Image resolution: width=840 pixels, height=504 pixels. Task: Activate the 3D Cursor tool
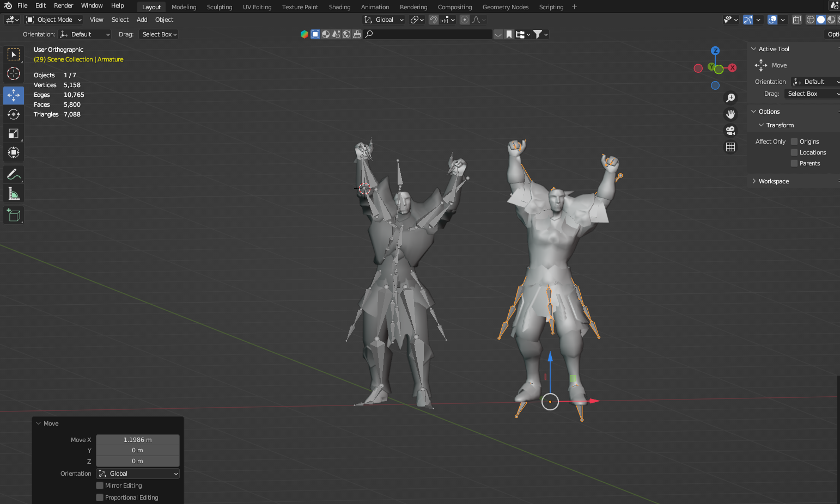14,73
